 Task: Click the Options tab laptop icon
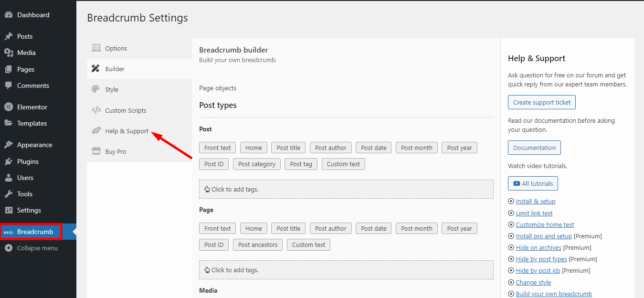pos(96,48)
